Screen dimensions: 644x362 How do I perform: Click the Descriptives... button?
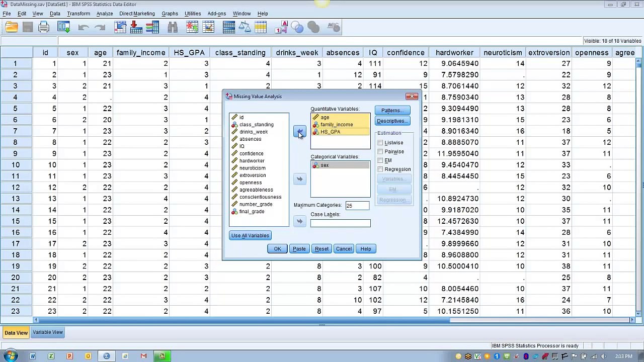(392, 121)
